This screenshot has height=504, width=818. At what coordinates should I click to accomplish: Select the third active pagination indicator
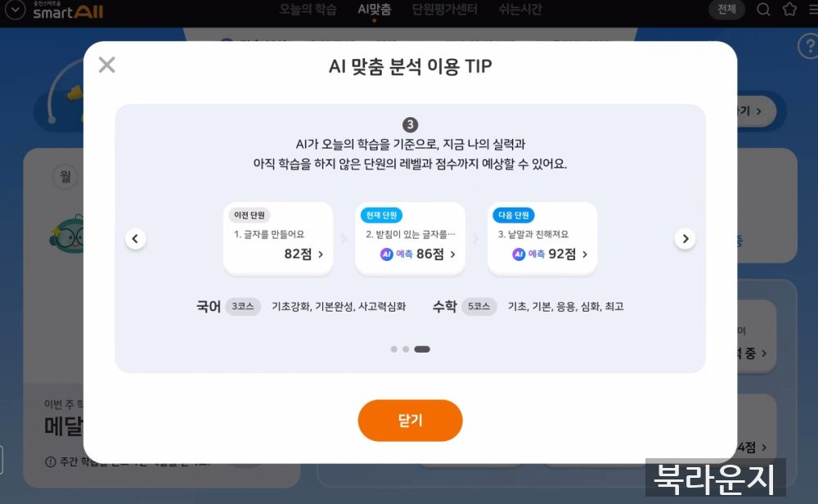[x=422, y=349]
